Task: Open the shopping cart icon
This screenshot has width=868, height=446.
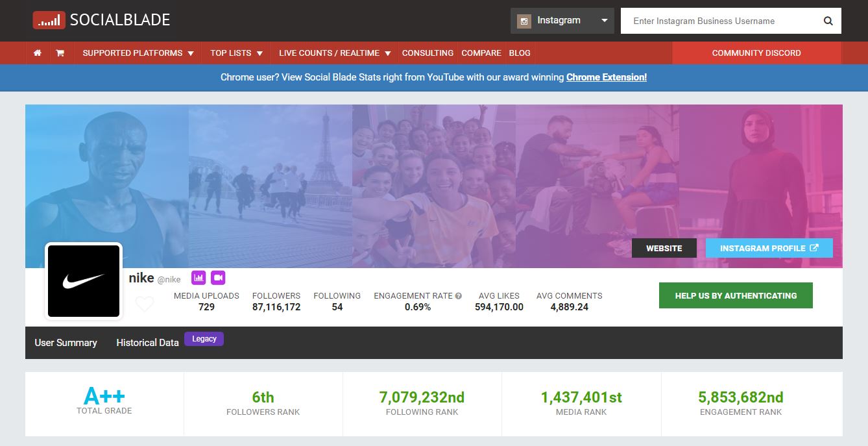Action: tap(60, 53)
